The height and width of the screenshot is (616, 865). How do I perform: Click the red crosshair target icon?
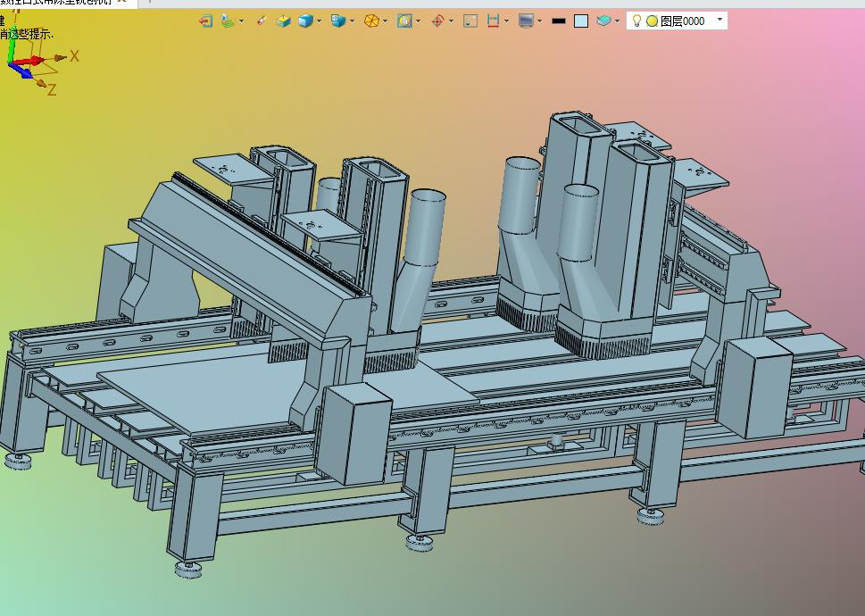tap(437, 21)
